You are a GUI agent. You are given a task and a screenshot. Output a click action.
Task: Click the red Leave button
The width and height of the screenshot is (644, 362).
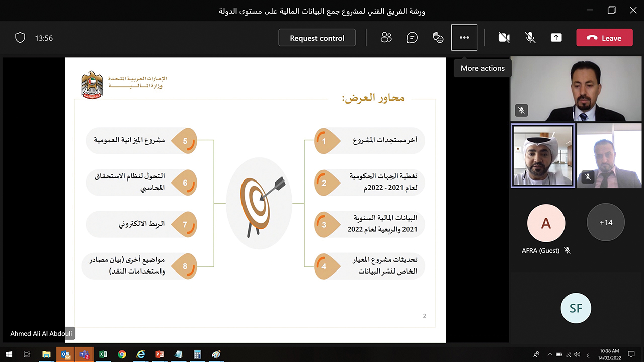604,38
